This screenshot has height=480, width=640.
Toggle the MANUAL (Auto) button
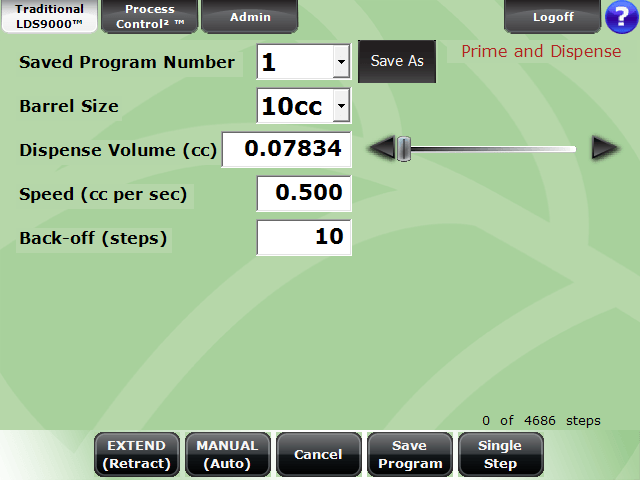pyautogui.click(x=228, y=454)
